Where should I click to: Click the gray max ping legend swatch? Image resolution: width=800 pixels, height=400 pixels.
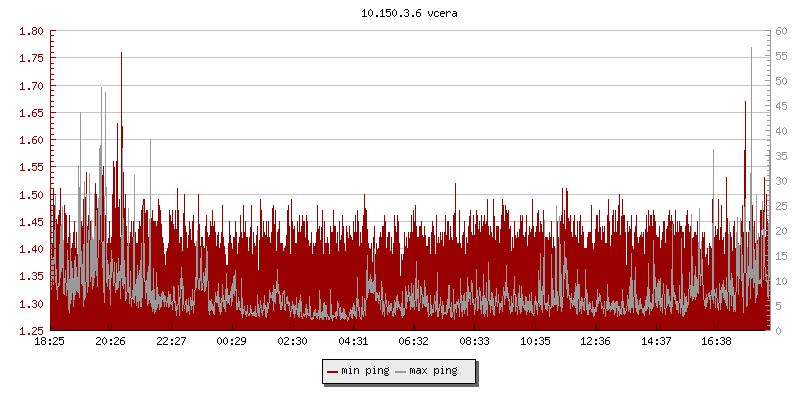point(401,371)
